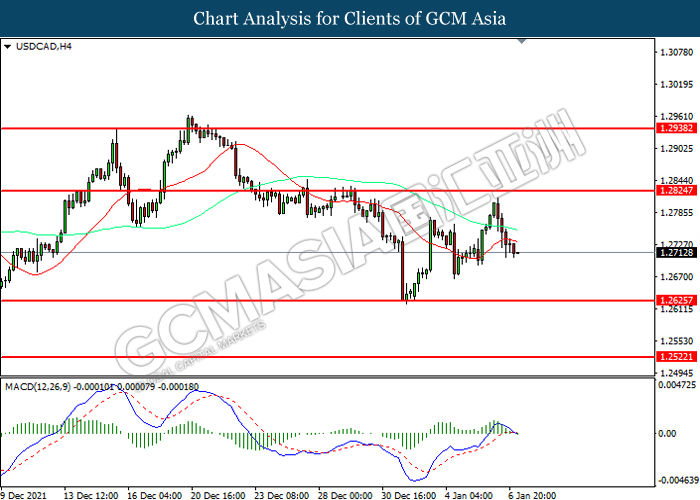The width and height of the screenshot is (700, 500).
Task: Select the 1.26257 red support level label
Action: (x=676, y=300)
